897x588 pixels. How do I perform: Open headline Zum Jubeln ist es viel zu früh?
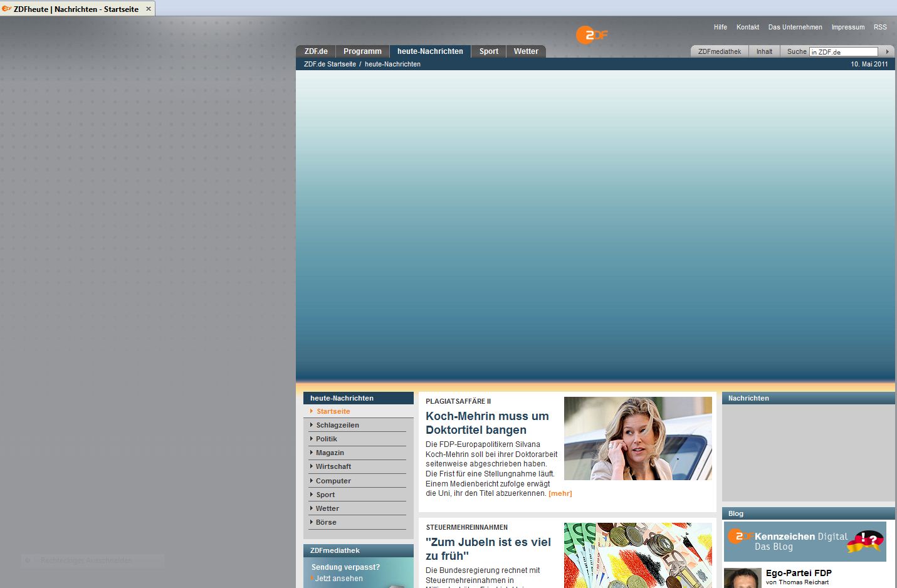[488, 549]
